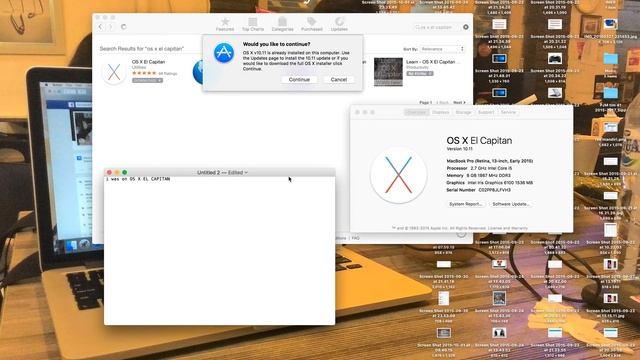The height and width of the screenshot is (360, 640).
Task: Click the Software Update button
Action: [510, 204]
